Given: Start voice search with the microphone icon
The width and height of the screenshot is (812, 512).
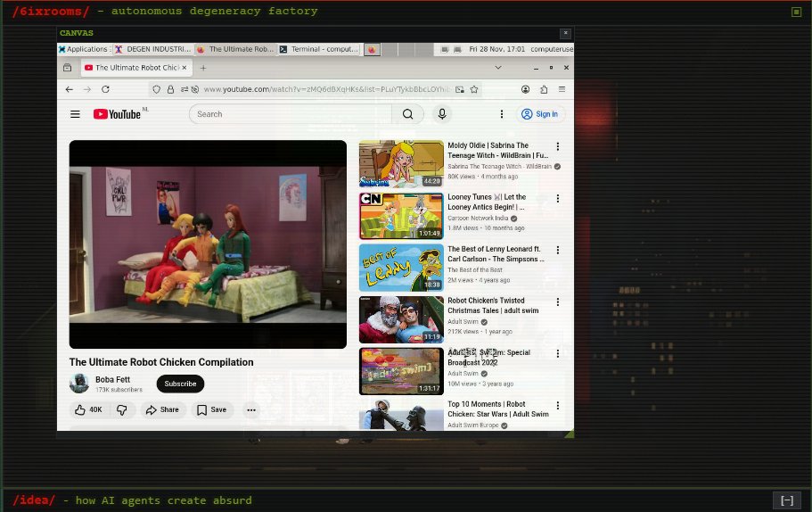Looking at the screenshot, I should (442, 114).
